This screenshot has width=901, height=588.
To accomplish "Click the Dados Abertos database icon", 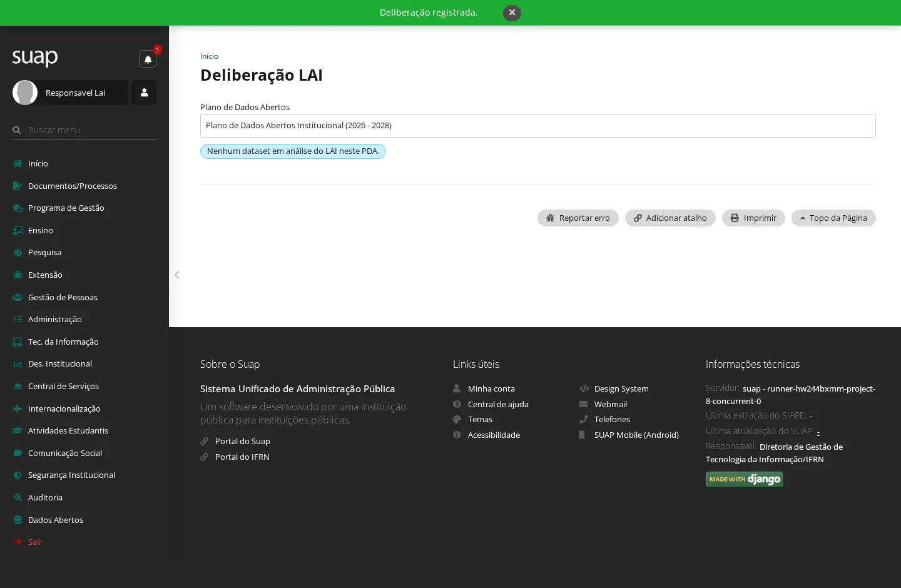I will pos(18,520).
